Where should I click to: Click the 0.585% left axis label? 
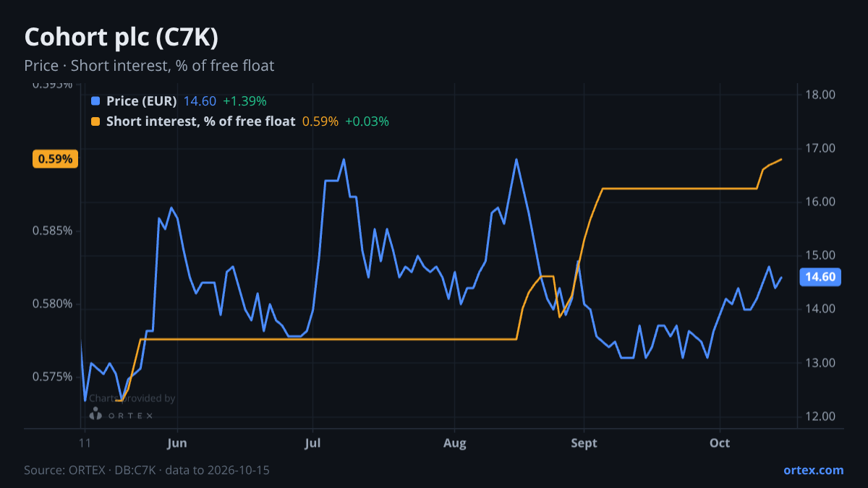tap(52, 231)
